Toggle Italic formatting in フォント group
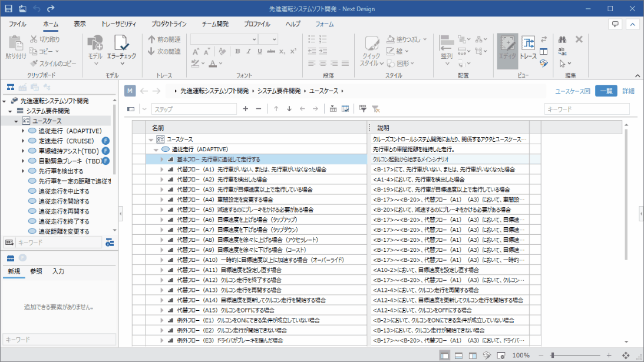644x362 pixels. coord(249,51)
